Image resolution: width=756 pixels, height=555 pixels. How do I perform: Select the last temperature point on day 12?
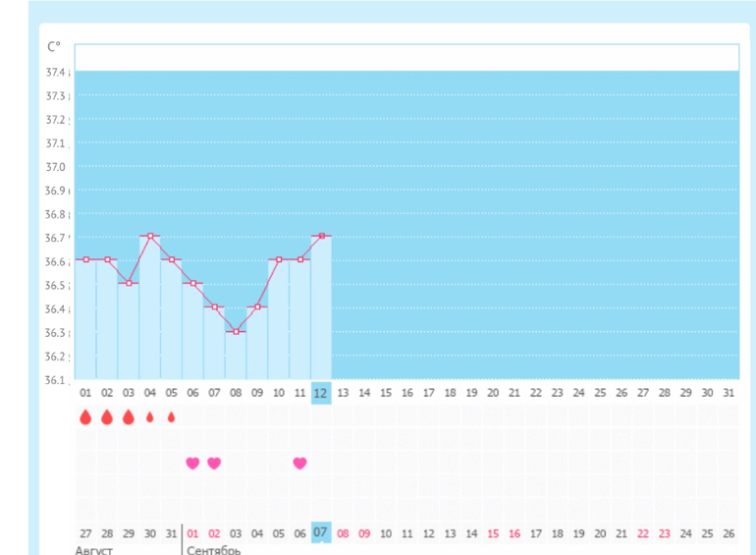point(321,236)
